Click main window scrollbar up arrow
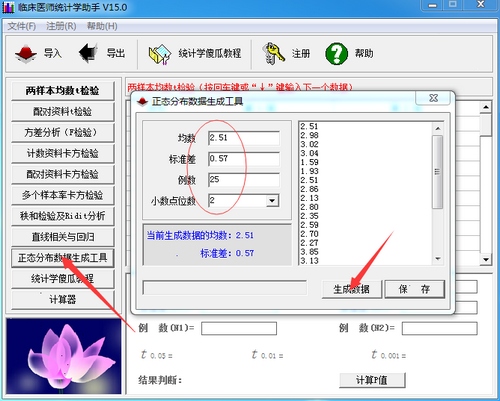Image resolution: width=500 pixels, height=401 pixels. click(486, 107)
